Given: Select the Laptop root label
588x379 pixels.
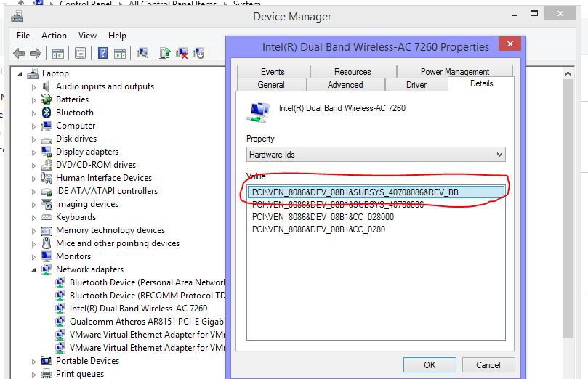Looking at the screenshot, I should 55,73.
